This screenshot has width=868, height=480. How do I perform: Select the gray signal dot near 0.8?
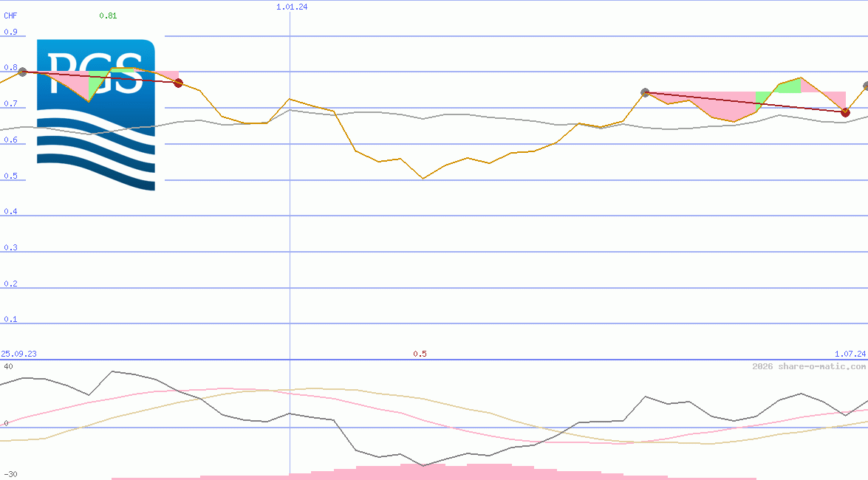tap(22, 72)
